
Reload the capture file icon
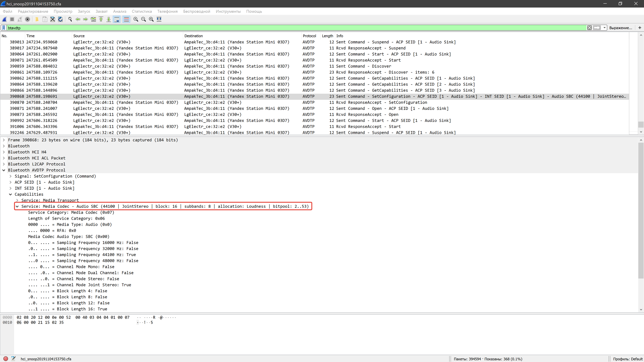[x=60, y=19]
